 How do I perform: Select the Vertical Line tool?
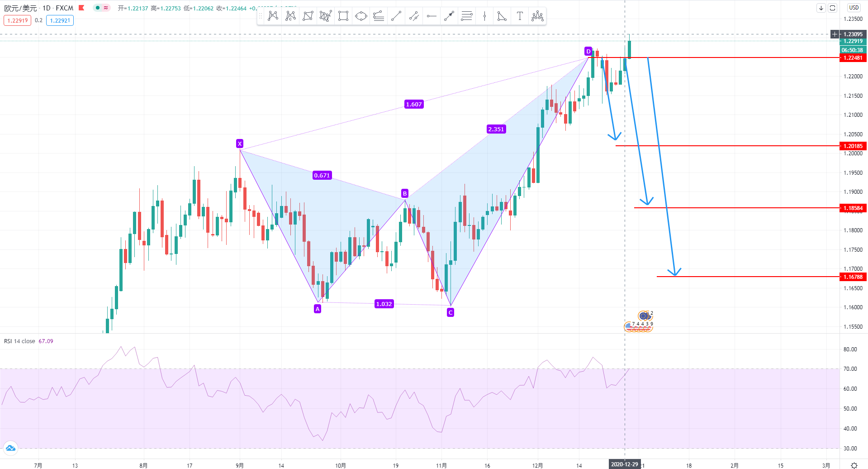(x=484, y=16)
